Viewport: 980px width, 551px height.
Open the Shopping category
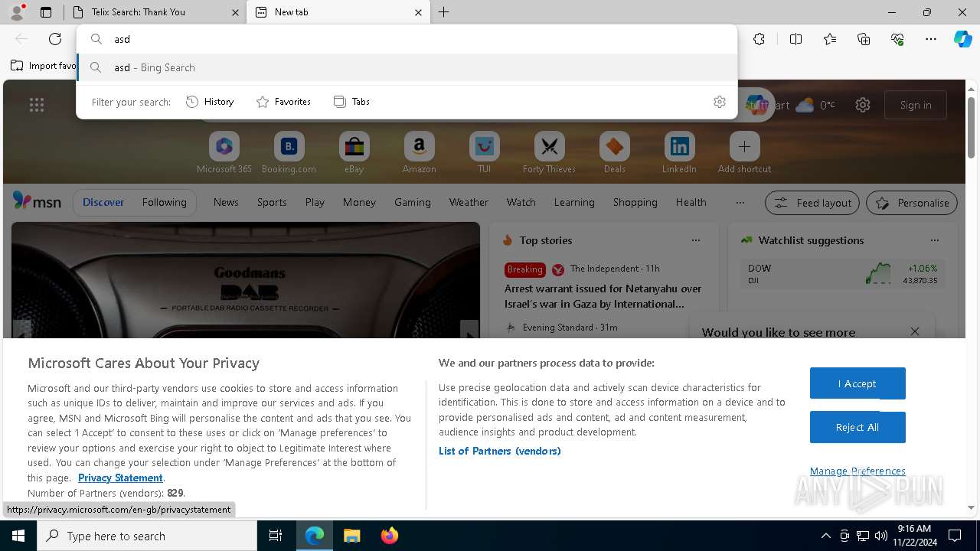635,203
